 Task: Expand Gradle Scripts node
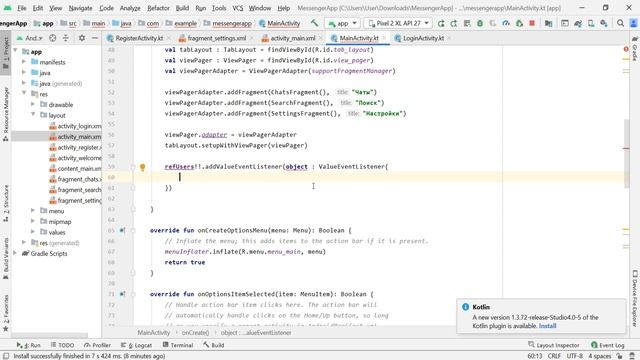16,253
